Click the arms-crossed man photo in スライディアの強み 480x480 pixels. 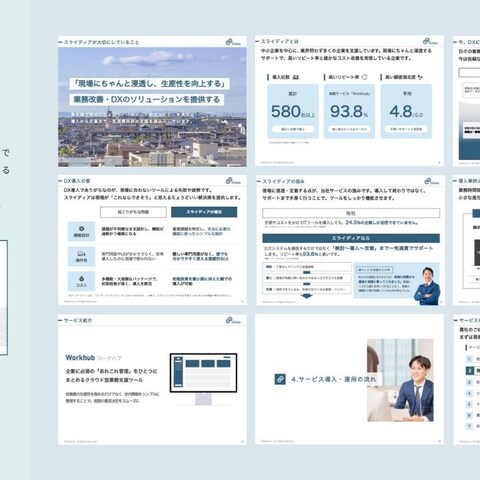pos(428,286)
